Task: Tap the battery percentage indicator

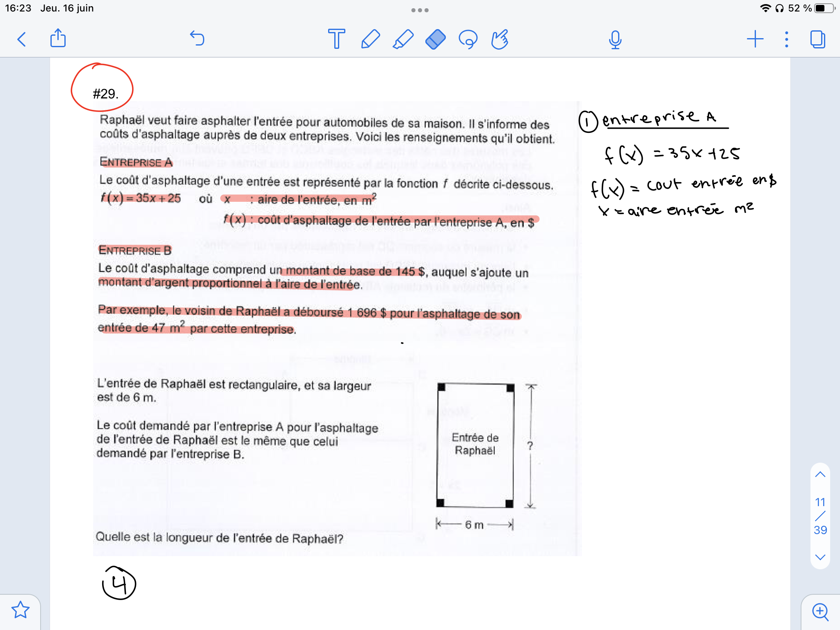Action: tap(799, 8)
